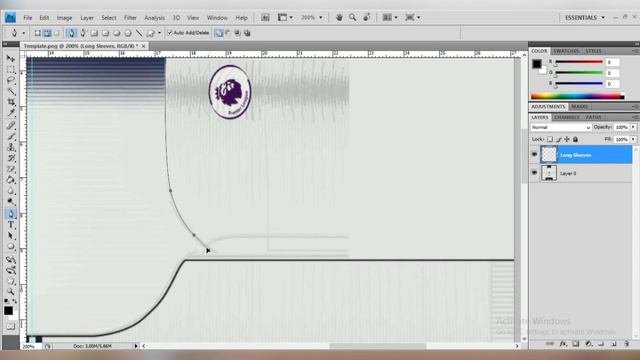Open the custom shape options dropdown arrow
Viewport: 640px width, 360px height.
pos(159,33)
